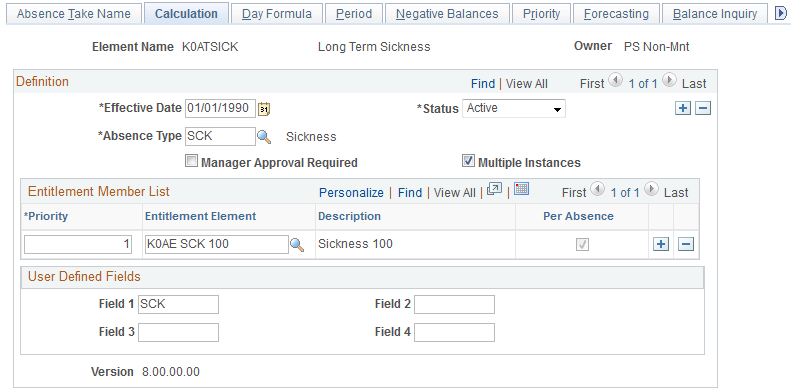
Task: Open the Forecasting tab
Action: (x=616, y=14)
